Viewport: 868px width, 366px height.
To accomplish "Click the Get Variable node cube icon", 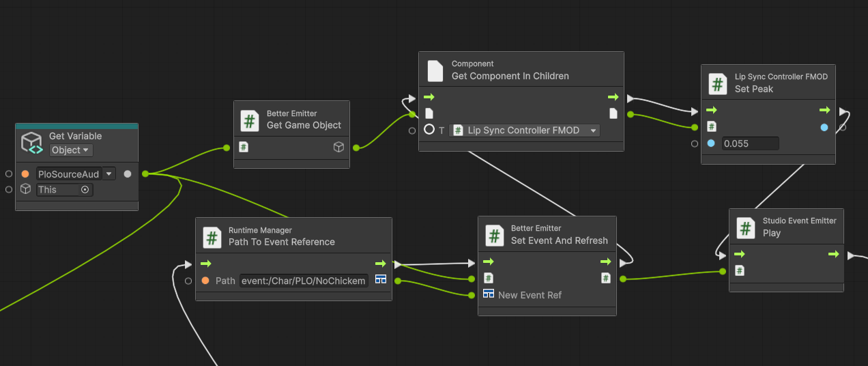I will coord(33,143).
